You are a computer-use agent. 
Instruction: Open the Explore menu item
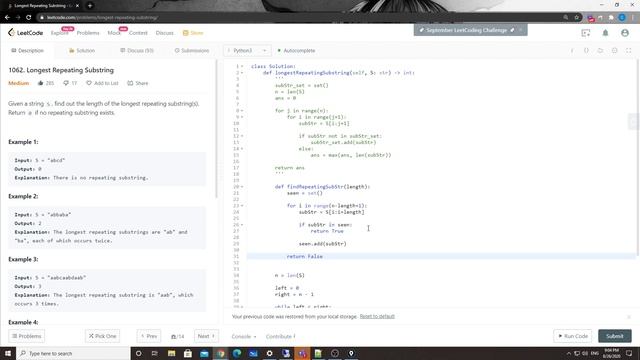[x=60, y=33]
